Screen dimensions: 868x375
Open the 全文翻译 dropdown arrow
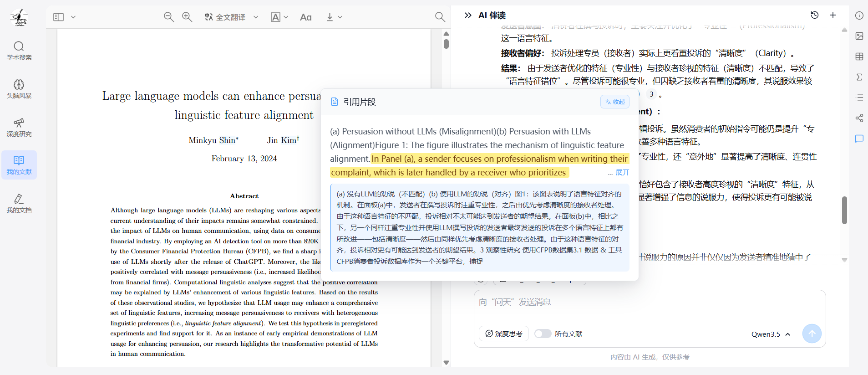256,17
